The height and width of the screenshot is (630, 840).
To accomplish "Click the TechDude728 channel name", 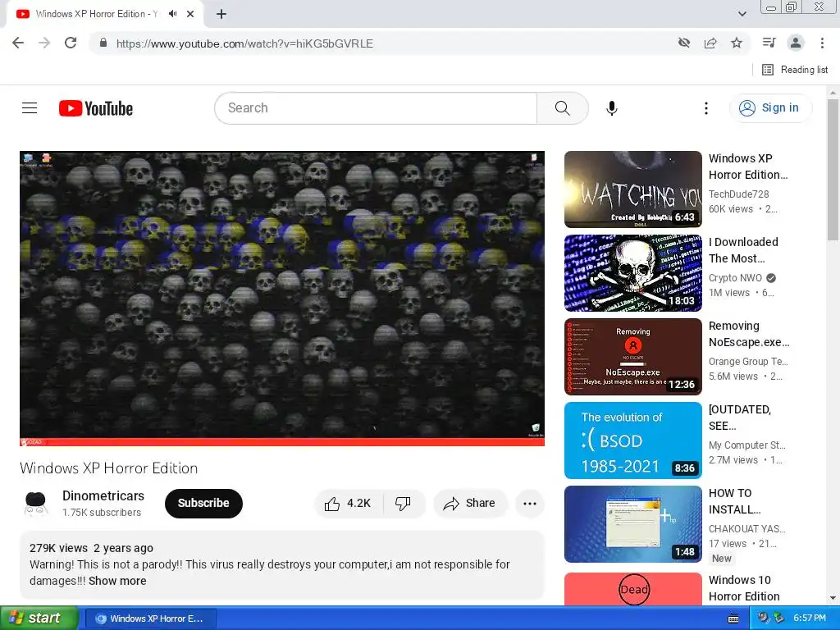I will coord(738,194).
